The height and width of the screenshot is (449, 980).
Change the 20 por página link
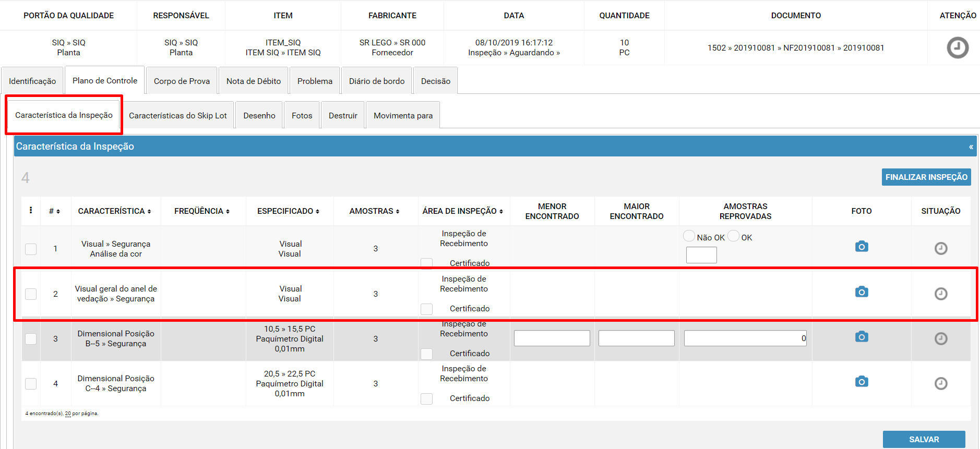point(68,414)
